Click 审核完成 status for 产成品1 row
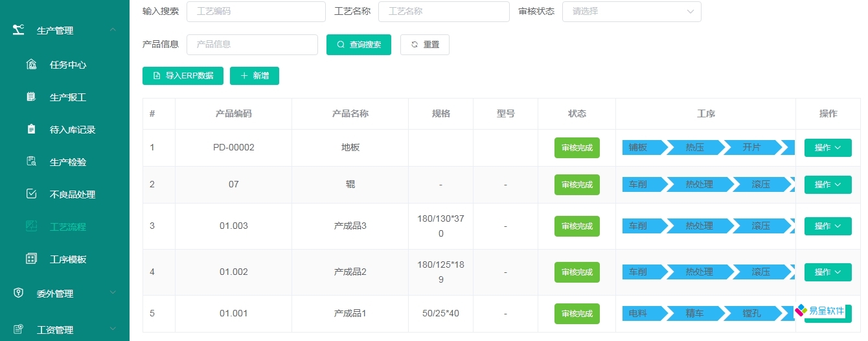The height and width of the screenshot is (341, 868). [x=577, y=314]
